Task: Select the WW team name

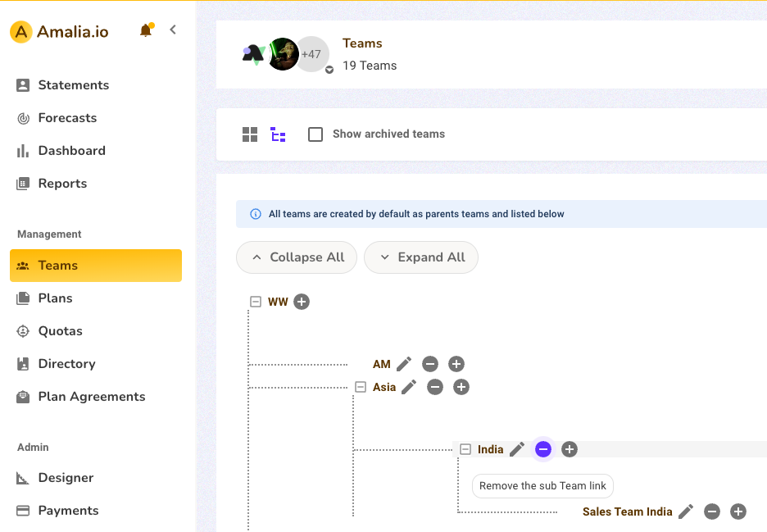Action: 278,302
